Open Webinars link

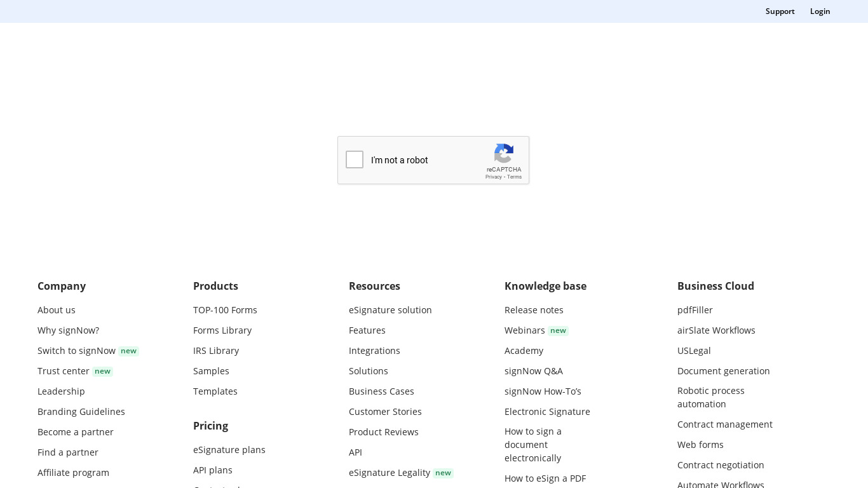pyautogui.click(x=525, y=330)
